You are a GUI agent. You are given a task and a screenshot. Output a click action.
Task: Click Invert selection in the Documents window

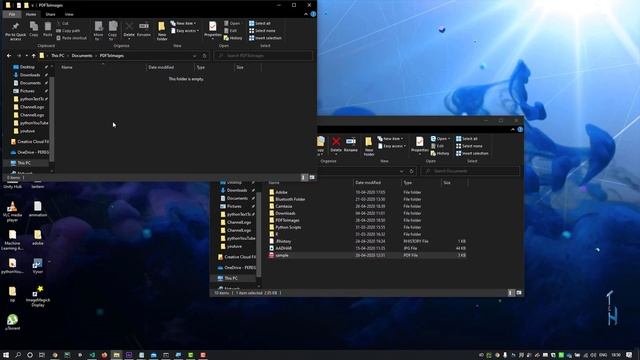pyautogui.click(x=472, y=153)
